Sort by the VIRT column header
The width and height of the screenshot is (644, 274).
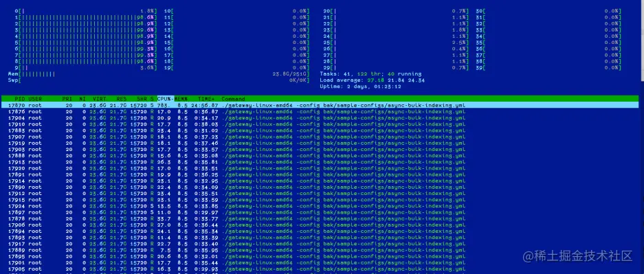click(99, 99)
